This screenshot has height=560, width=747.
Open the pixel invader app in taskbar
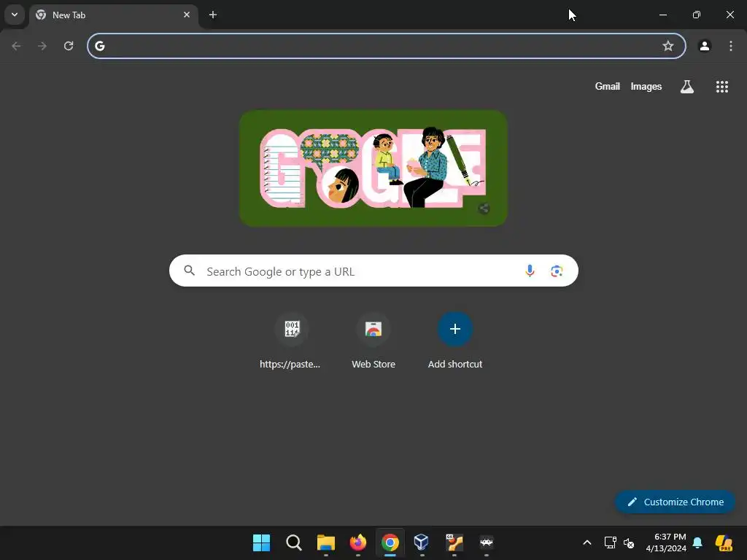click(486, 542)
